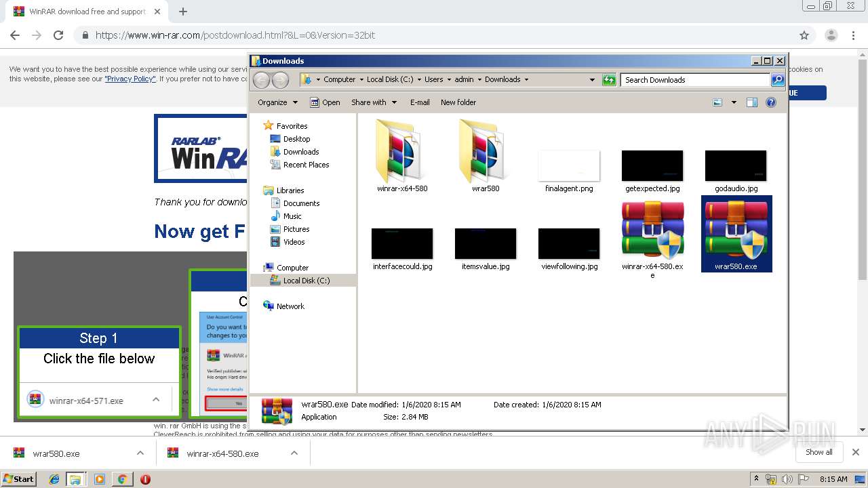Open a new Chrome tab
The width and height of the screenshot is (868, 488).
click(183, 12)
